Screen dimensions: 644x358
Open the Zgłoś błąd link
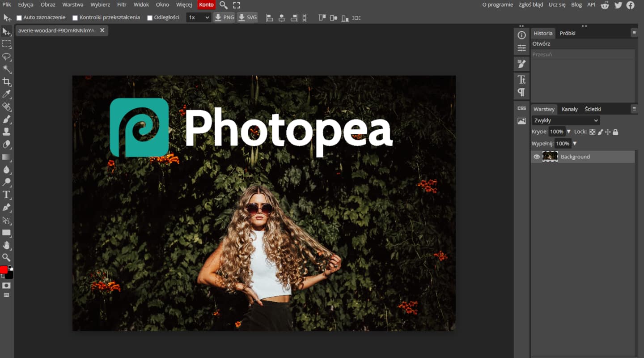pos(530,4)
